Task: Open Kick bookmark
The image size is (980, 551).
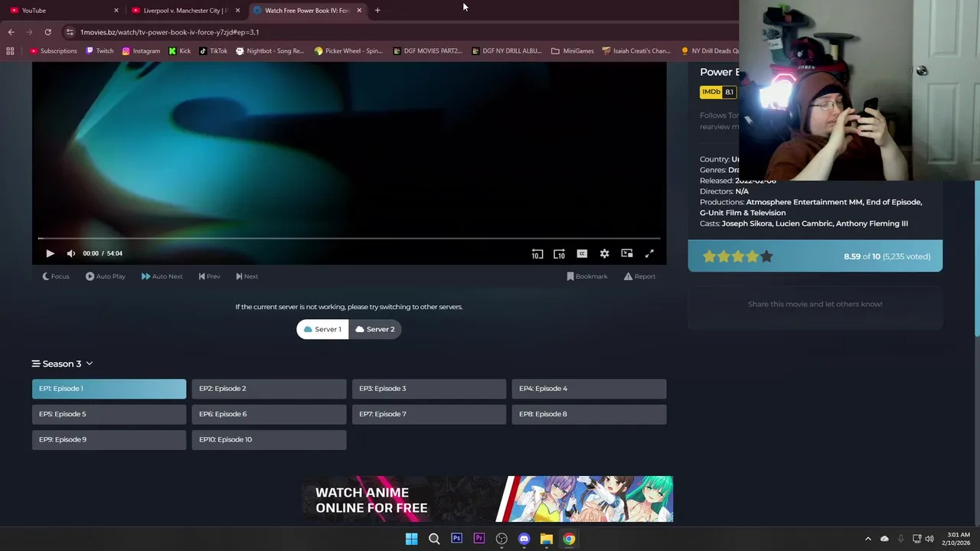Action: (179, 51)
